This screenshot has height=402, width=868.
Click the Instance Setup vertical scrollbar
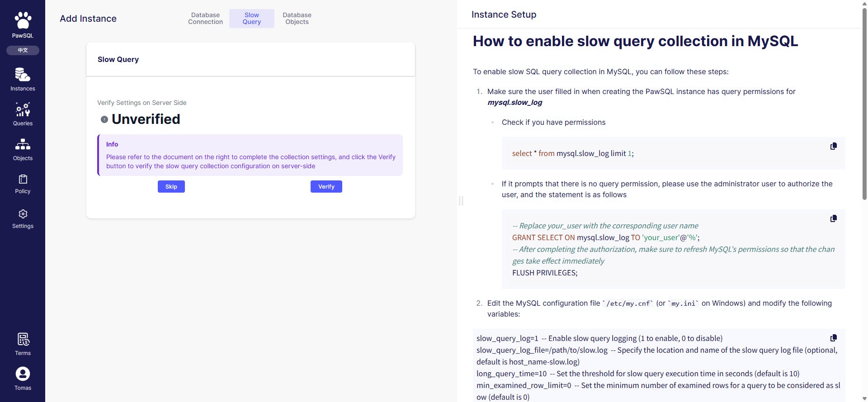864,104
